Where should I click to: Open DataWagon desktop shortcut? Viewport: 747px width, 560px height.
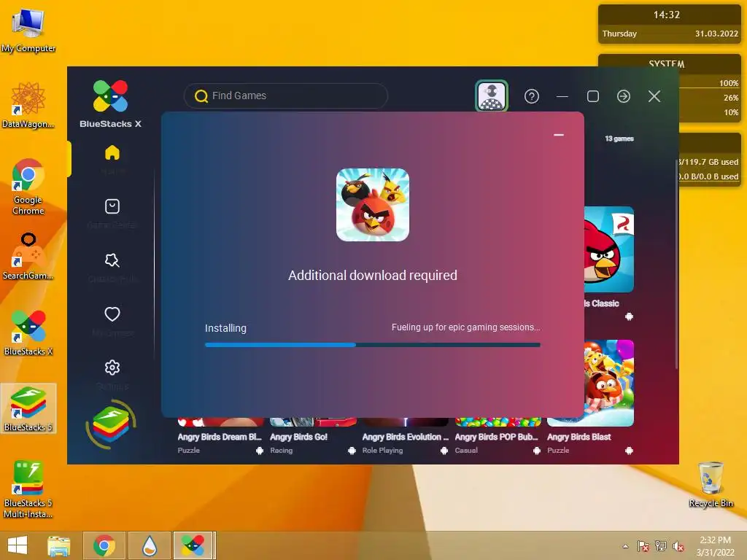click(x=28, y=105)
